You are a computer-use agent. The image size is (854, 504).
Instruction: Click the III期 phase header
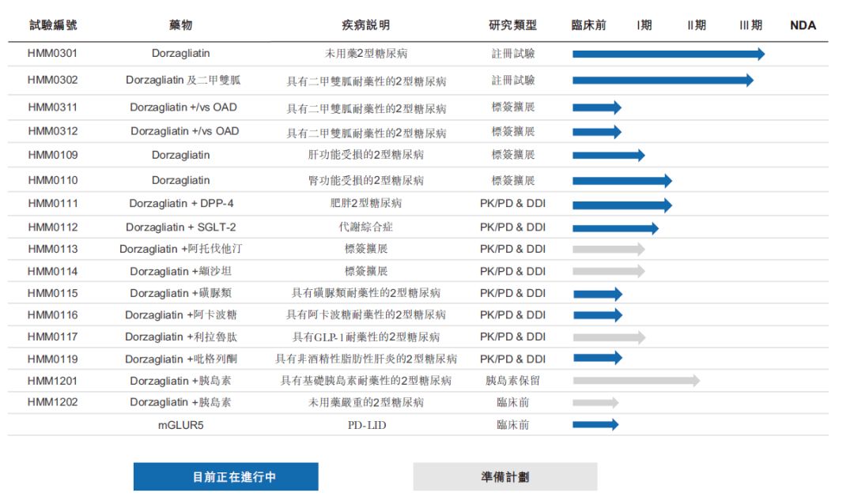[750, 25]
